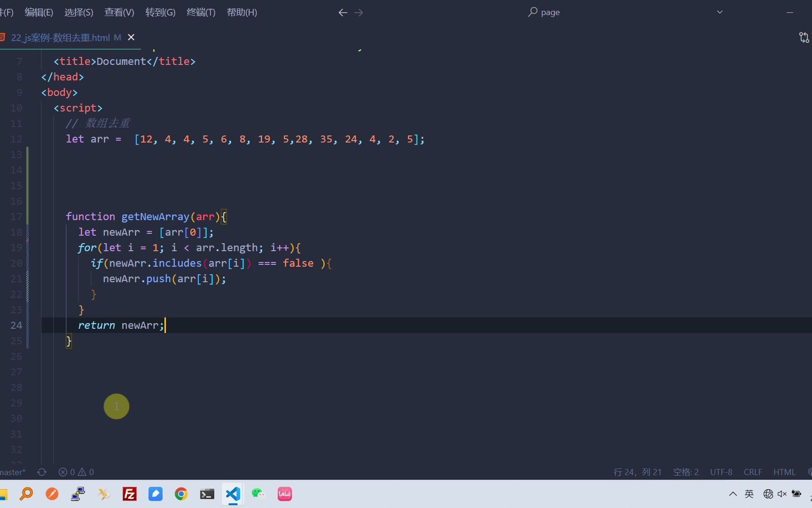
Task: Open the 选择(S) menu
Action: pyautogui.click(x=78, y=12)
